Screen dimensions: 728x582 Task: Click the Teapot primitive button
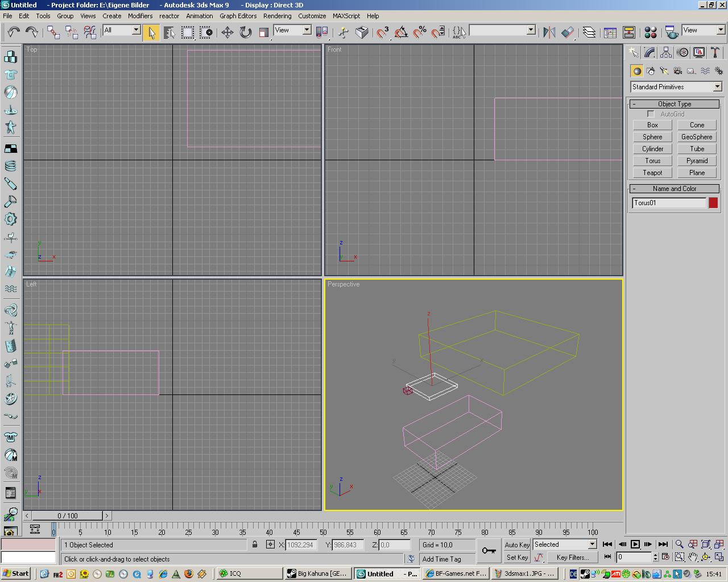[652, 173]
